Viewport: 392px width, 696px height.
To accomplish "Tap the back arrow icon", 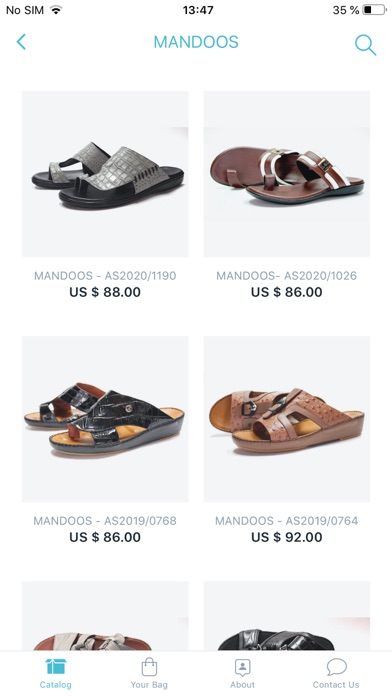I will [21, 42].
